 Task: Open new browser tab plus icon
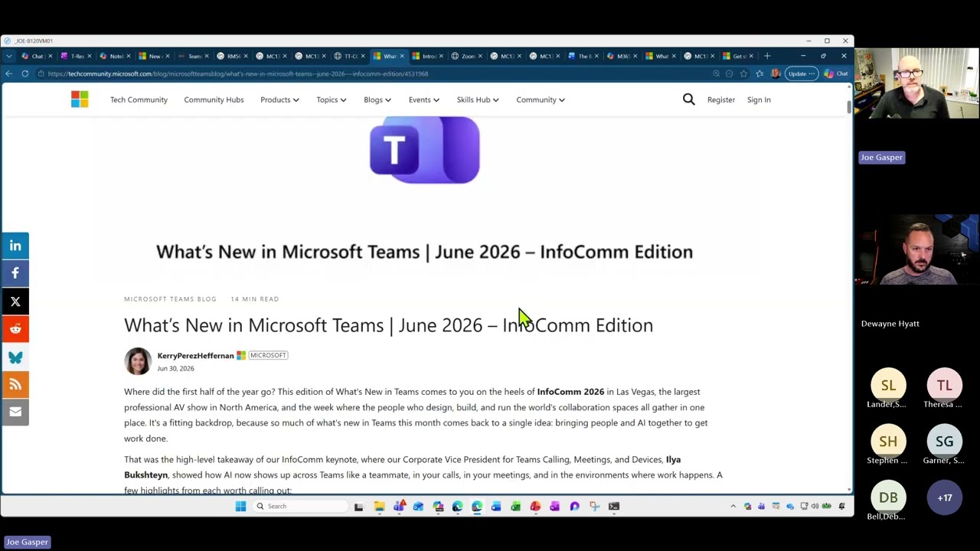pyautogui.click(x=766, y=56)
